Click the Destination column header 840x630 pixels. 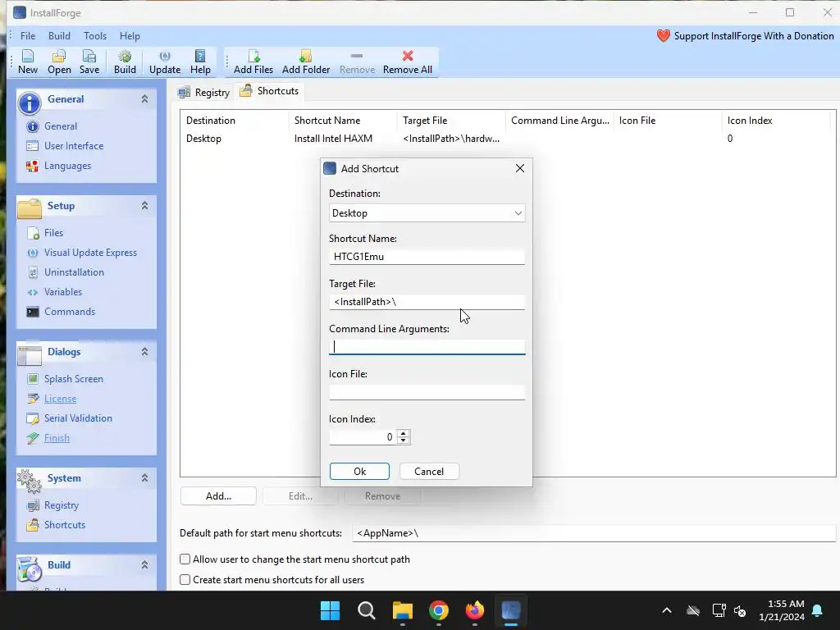pyautogui.click(x=235, y=121)
